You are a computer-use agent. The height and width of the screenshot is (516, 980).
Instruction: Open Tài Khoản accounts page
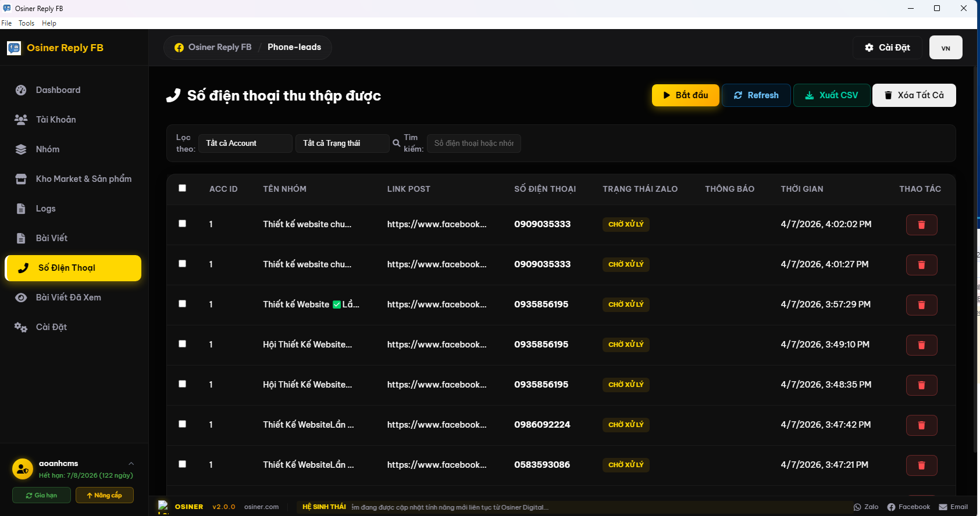55,120
